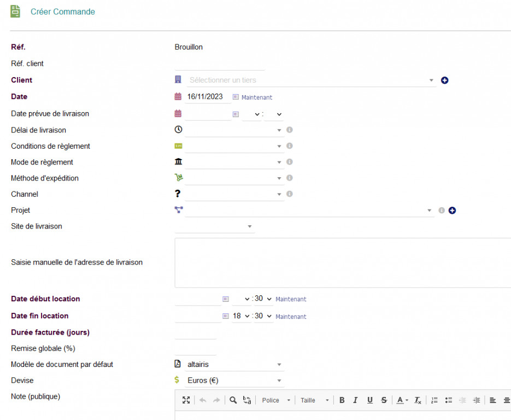
Task: Insert a numbered list in note editor
Action: (x=434, y=400)
